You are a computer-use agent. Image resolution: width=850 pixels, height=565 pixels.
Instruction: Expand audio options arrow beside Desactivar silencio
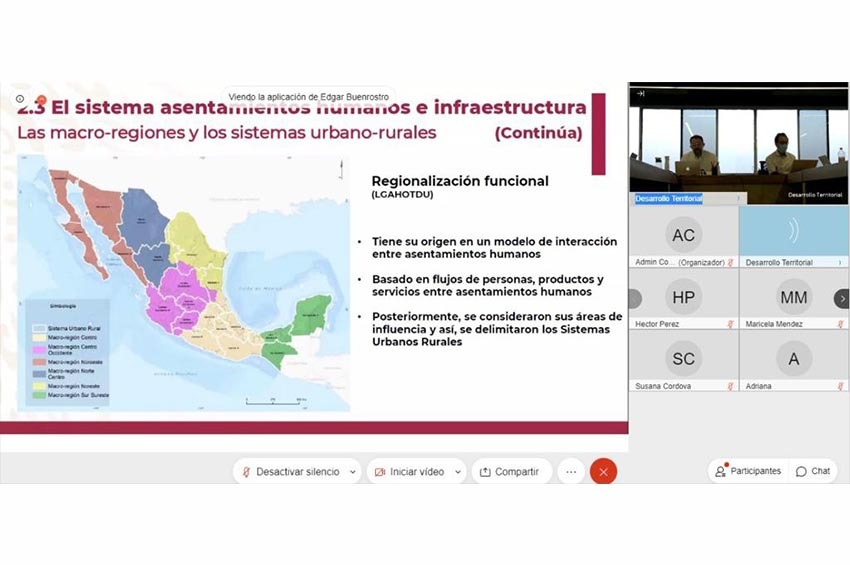(x=353, y=472)
